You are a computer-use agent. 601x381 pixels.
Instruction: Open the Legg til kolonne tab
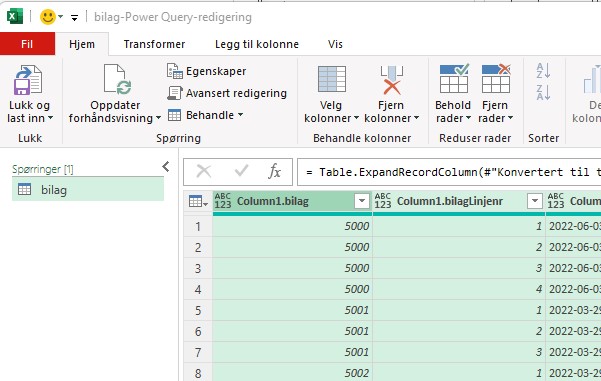pos(257,44)
